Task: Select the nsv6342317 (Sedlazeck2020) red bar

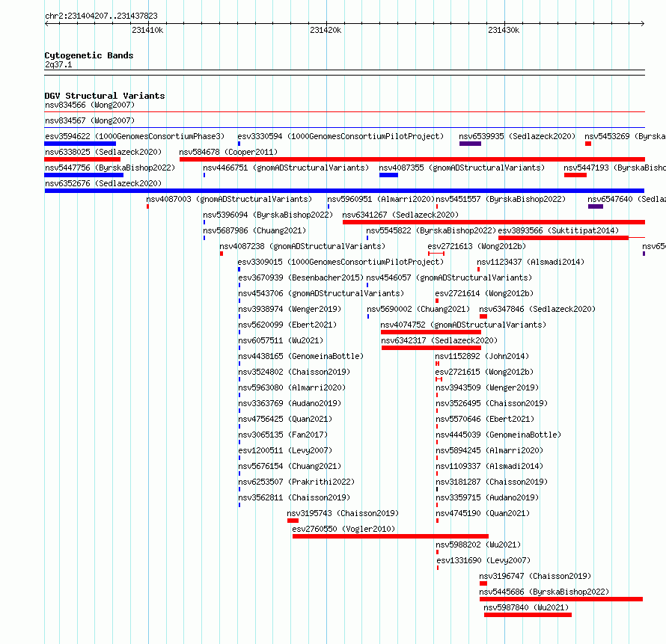Action: (x=431, y=348)
